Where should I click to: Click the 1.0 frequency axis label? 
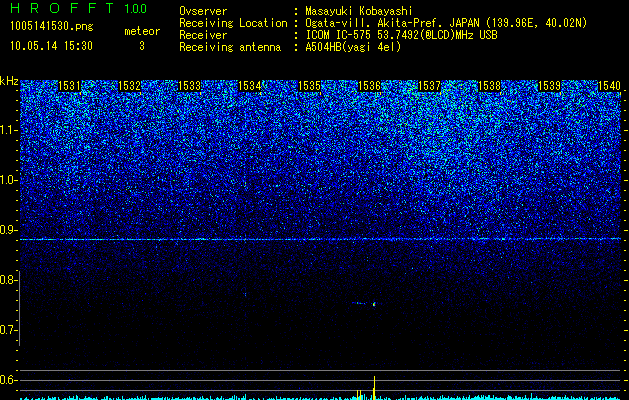[8, 180]
